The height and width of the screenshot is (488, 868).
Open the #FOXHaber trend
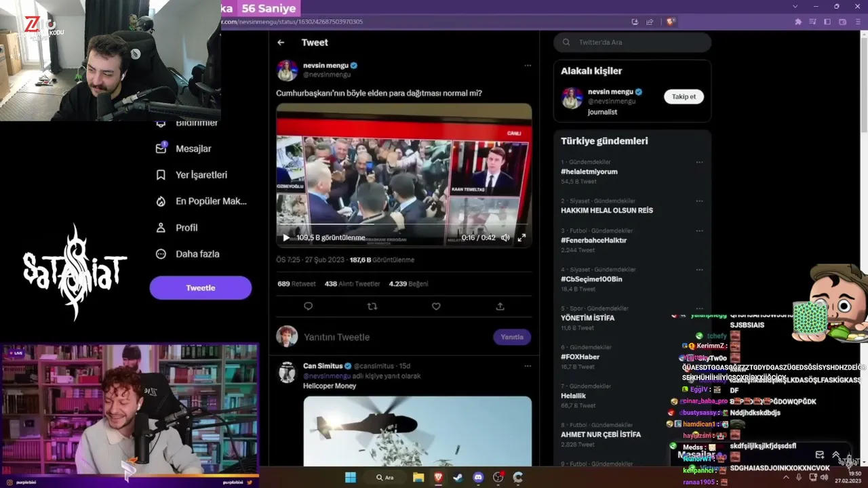[580, 357]
